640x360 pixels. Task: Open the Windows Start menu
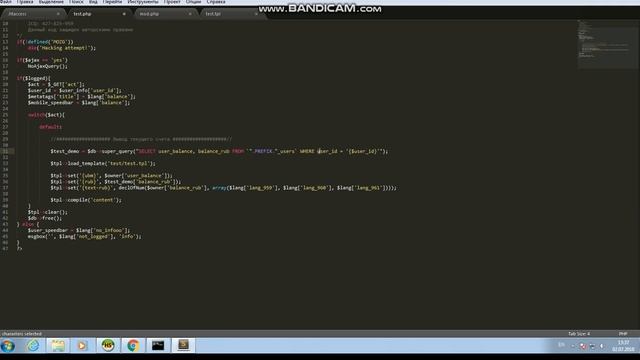coord(8,346)
